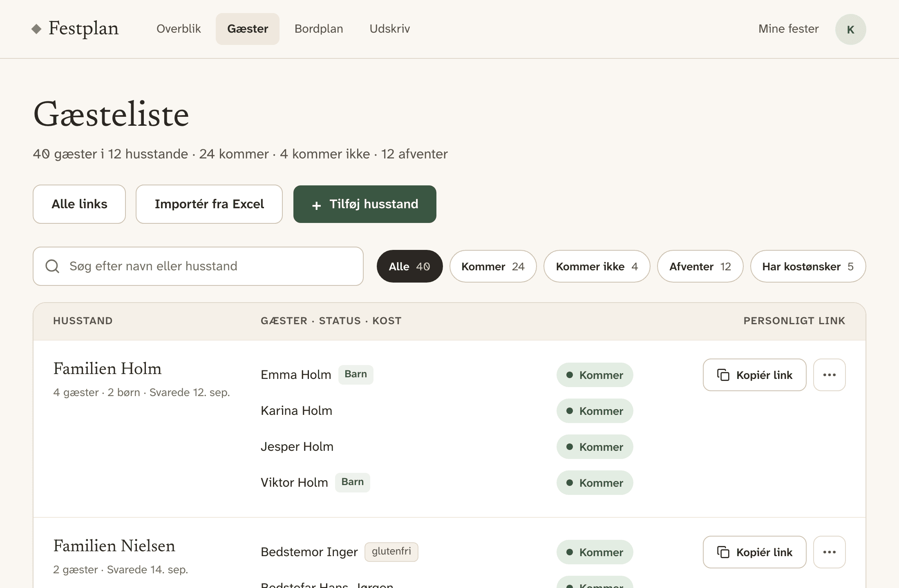This screenshot has height=588, width=899.
Task: Filter by Har kostønsker 5
Action: pyautogui.click(x=808, y=266)
